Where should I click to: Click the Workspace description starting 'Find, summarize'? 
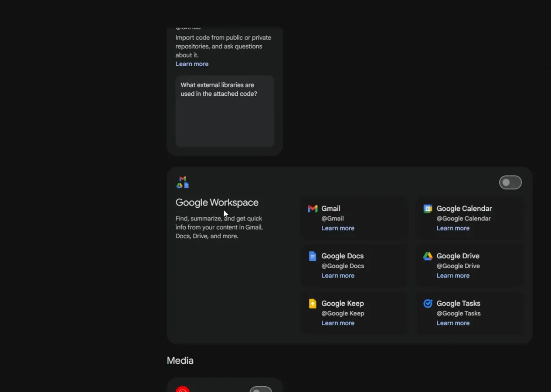[219, 227]
